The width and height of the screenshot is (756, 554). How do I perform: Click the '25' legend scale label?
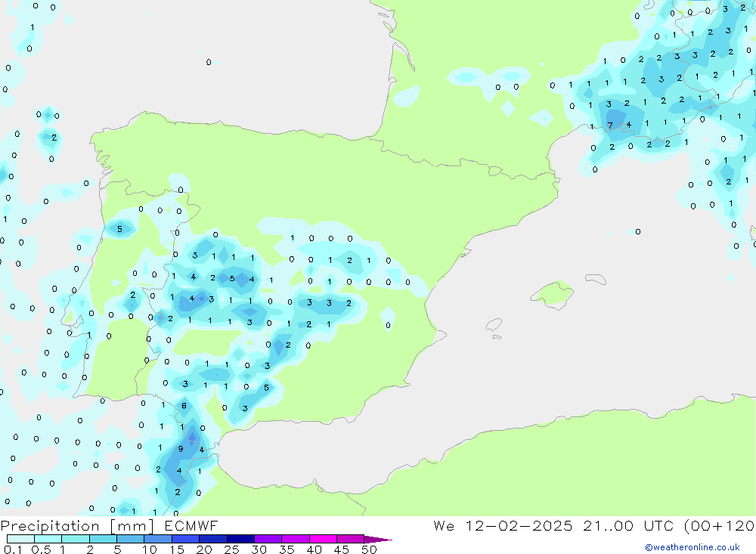point(232,549)
